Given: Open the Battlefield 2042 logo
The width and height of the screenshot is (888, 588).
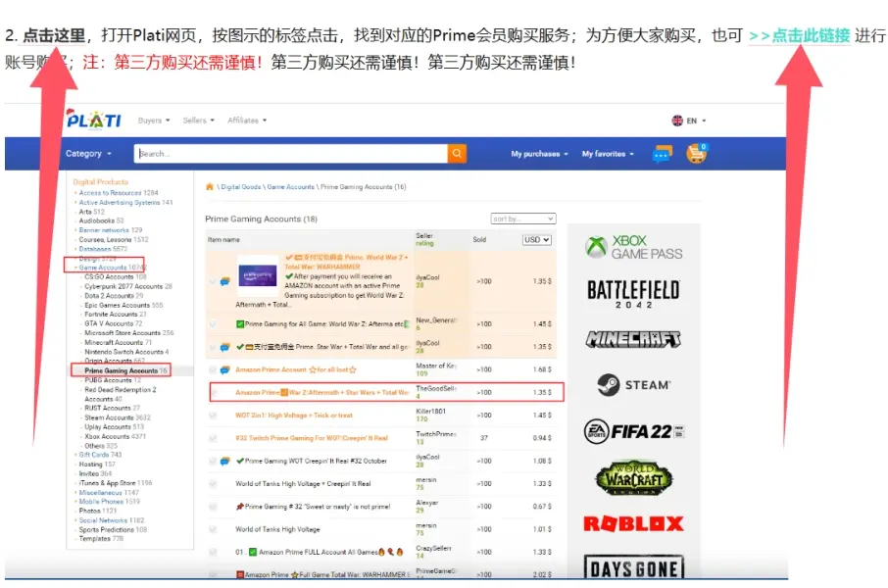Looking at the screenshot, I should tap(633, 294).
